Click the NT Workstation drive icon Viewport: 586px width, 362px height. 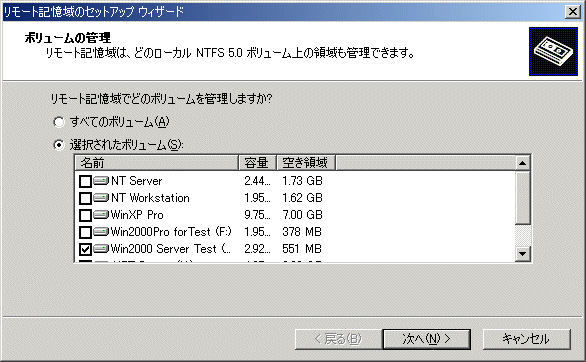click(x=101, y=198)
